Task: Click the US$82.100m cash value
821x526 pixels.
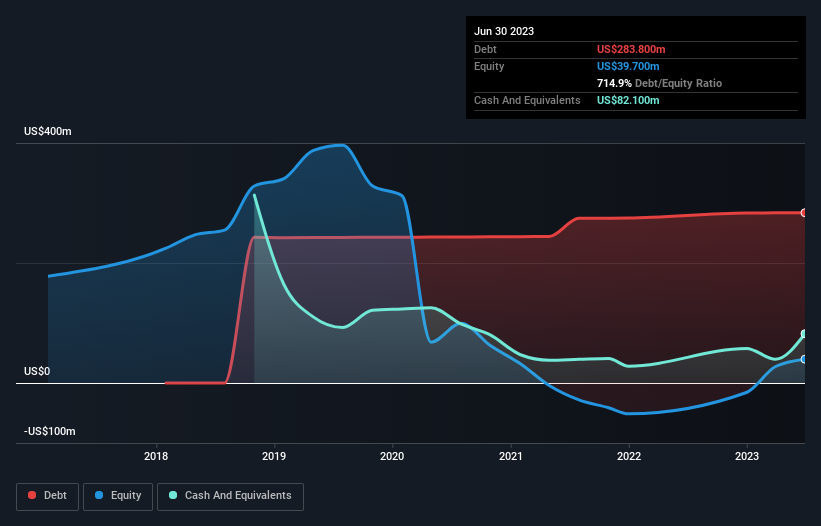Action: click(x=628, y=100)
